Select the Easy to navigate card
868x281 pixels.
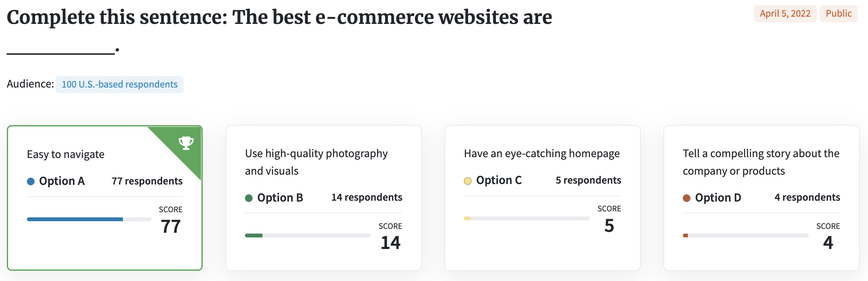(105, 198)
